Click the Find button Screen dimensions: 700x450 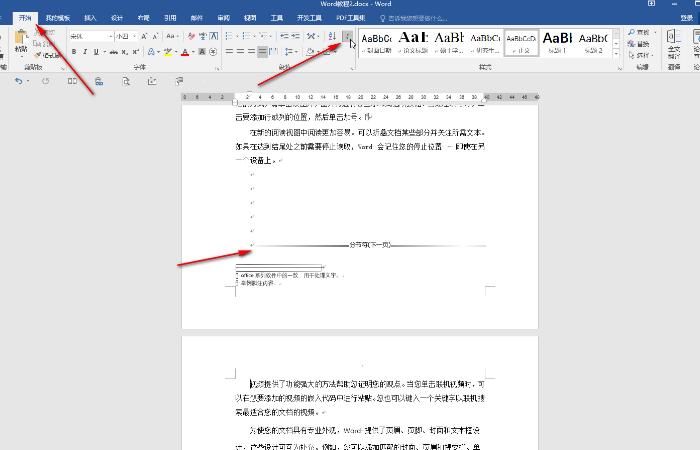pyautogui.click(x=639, y=32)
